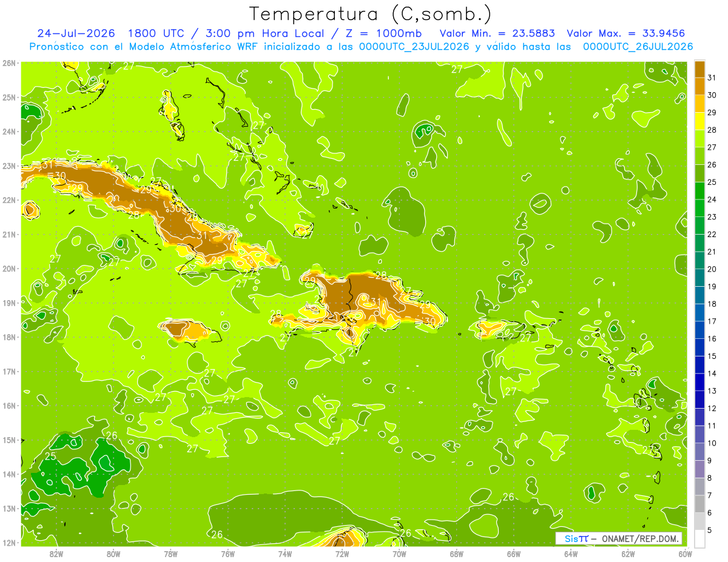Click the colorbar scale label "31"
This screenshot has width=728, height=562.
[712, 78]
